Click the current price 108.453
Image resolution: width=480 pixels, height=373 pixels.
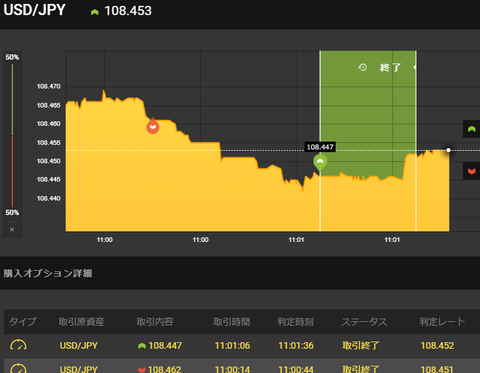128,11
